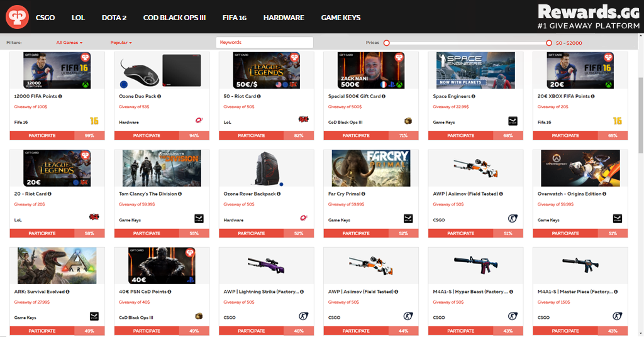Focus the Keywords search field

(x=265, y=42)
